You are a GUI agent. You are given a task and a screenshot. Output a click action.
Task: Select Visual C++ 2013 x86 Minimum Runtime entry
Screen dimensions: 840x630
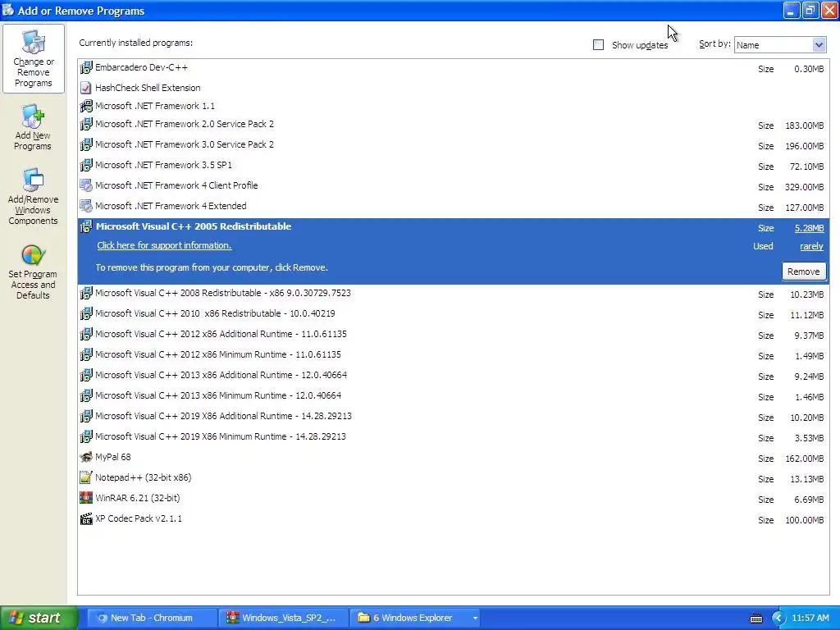coord(453,395)
